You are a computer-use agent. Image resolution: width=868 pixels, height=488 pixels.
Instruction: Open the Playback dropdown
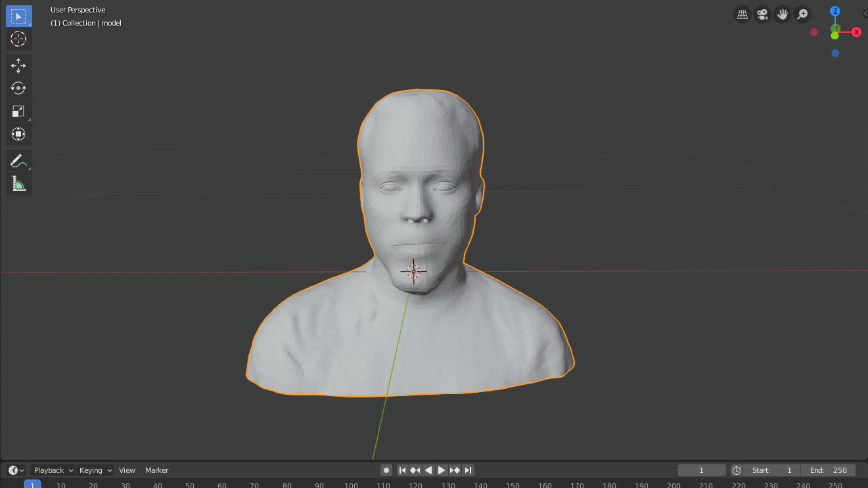coord(53,470)
